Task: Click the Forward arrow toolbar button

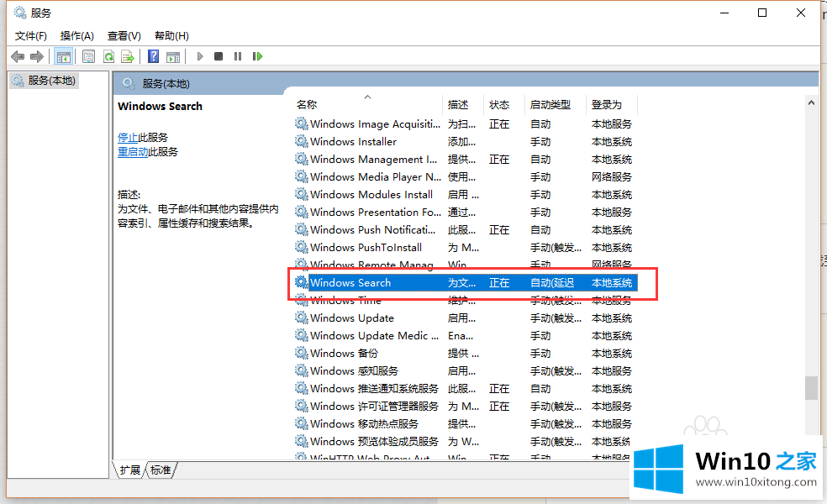Action: pos(36,56)
